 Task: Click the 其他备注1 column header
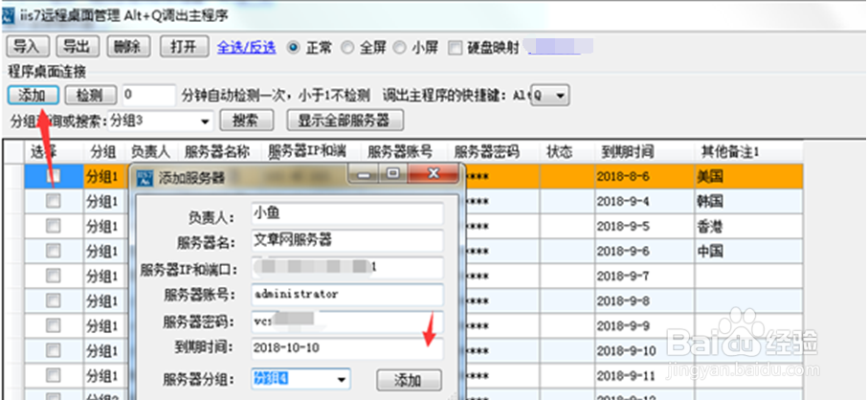748,151
